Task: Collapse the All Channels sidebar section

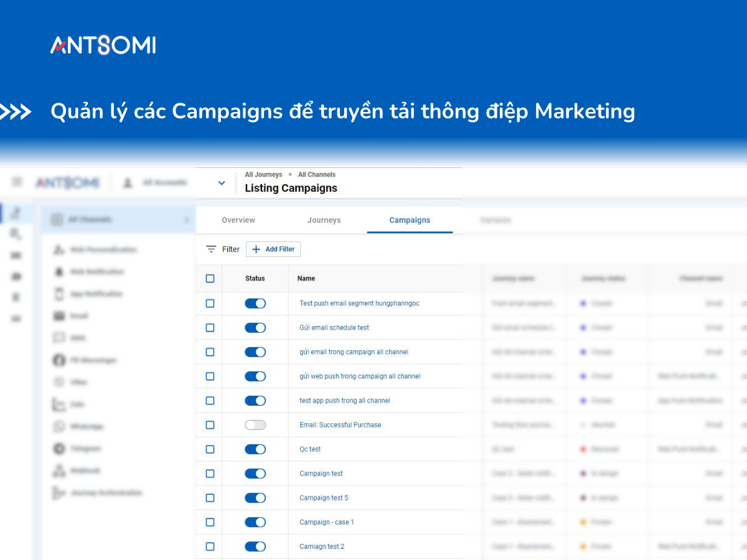Action: (x=186, y=220)
